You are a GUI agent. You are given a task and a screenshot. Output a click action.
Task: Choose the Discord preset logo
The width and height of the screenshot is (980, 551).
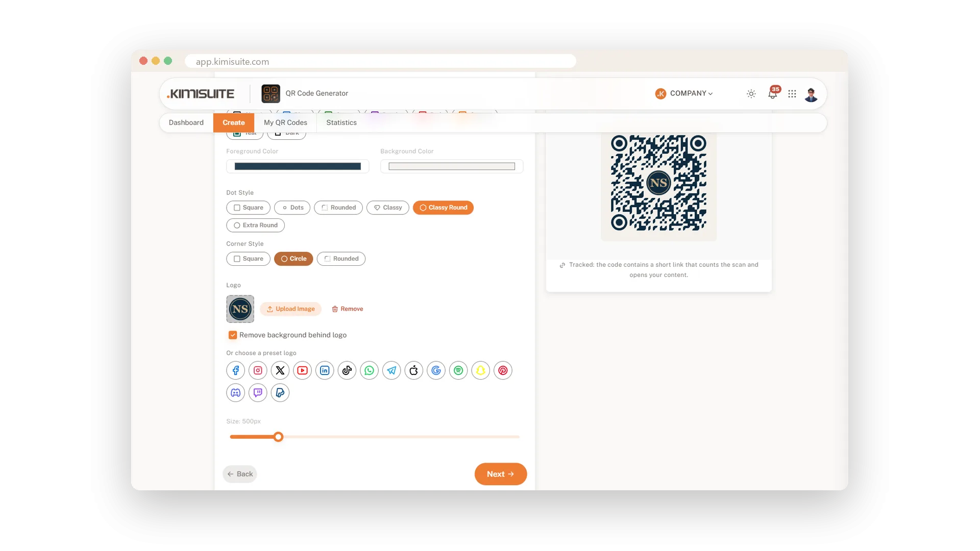235,393
